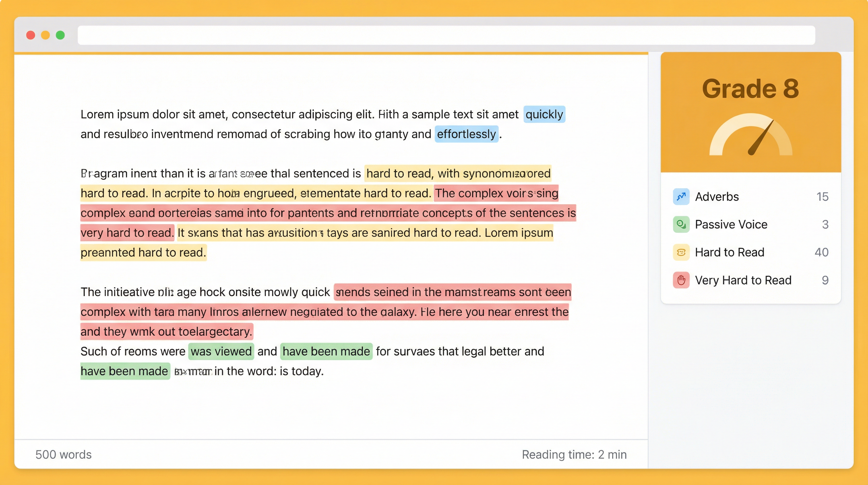Select the highlighted adverb quickly
The width and height of the screenshot is (868, 485).
(544, 114)
